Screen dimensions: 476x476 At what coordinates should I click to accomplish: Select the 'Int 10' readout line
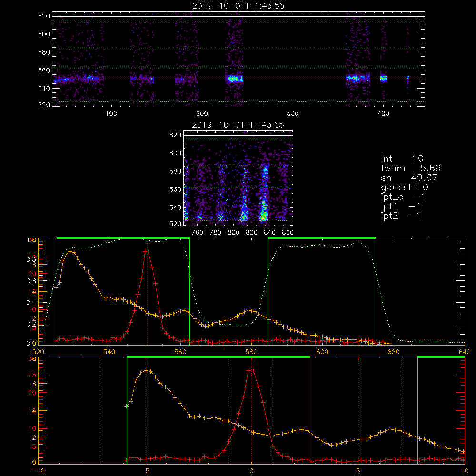402,159
